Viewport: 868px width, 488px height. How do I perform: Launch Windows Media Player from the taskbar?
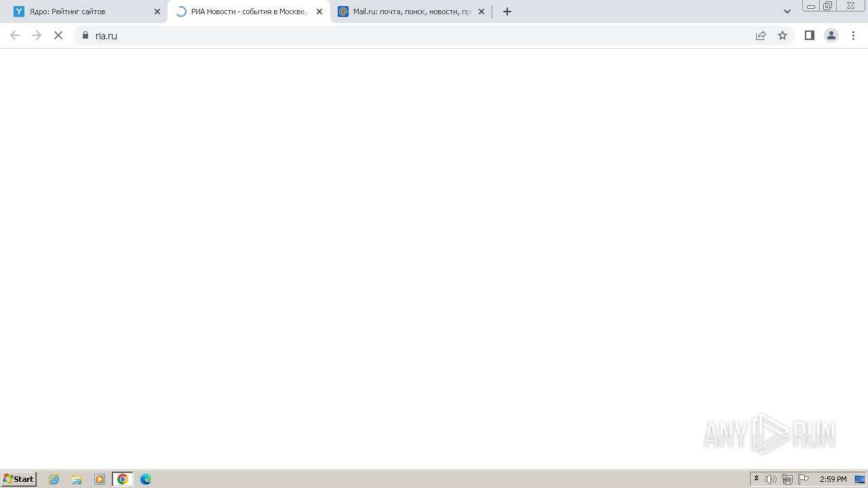point(100,479)
